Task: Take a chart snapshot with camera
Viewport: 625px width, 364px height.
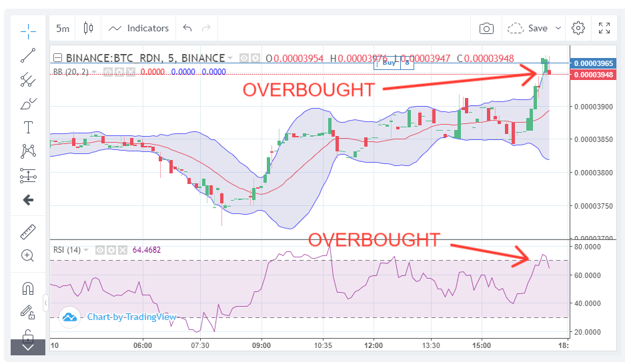Action: 486,28
